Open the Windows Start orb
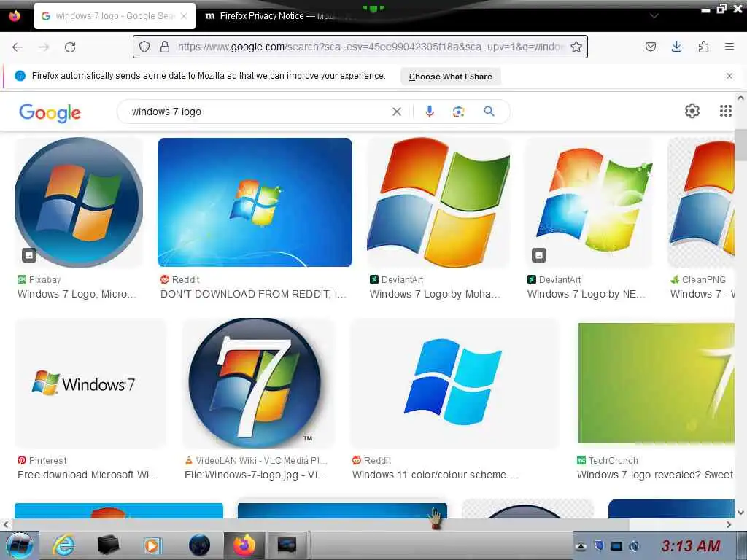747x560 pixels. tap(18, 545)
